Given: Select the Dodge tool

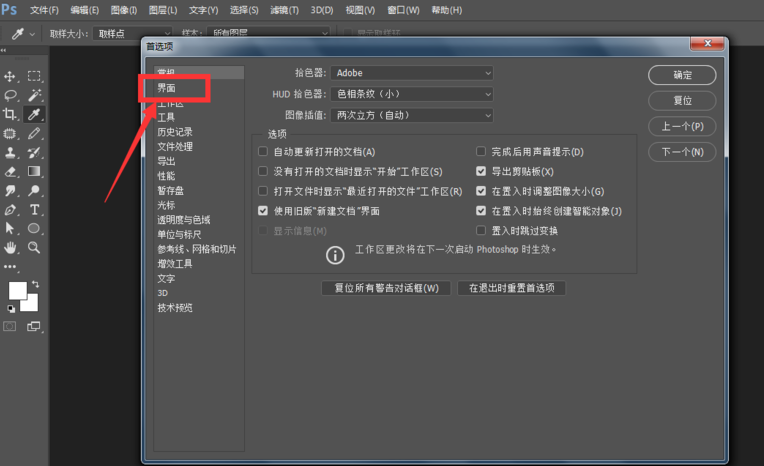Looking at the screenshot, I should point(34,191).
